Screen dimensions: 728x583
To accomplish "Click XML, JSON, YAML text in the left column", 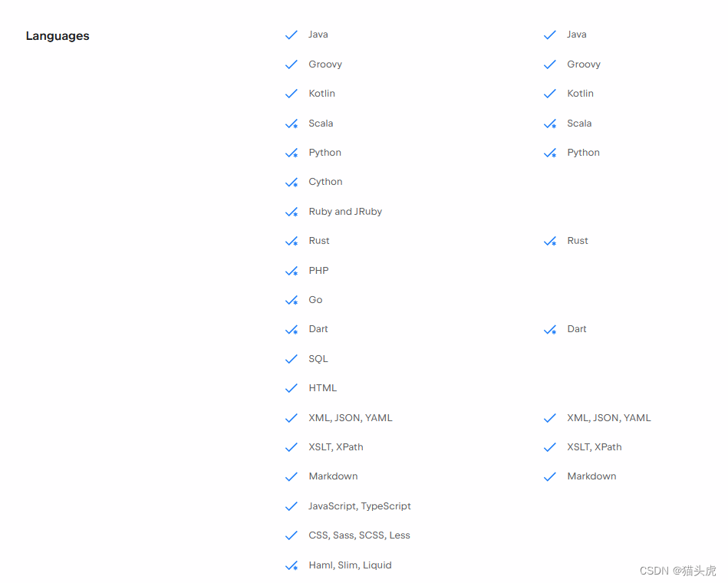I will tap(351, 418).
